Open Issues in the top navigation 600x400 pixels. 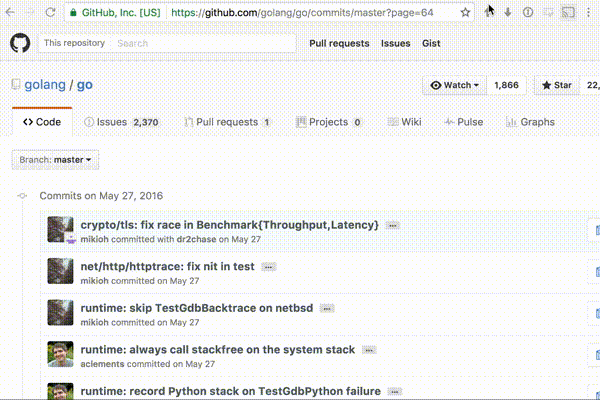[x=395, y=43]
